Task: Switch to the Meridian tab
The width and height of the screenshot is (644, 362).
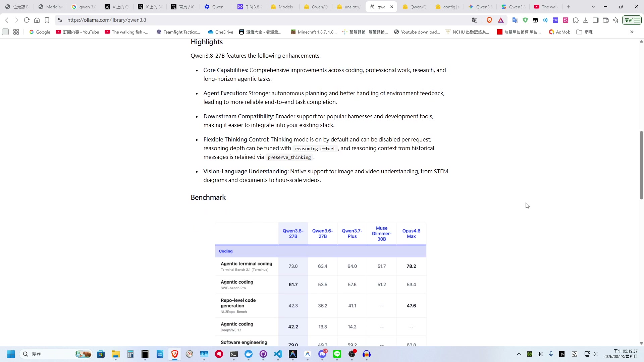Action: (51, 7)
